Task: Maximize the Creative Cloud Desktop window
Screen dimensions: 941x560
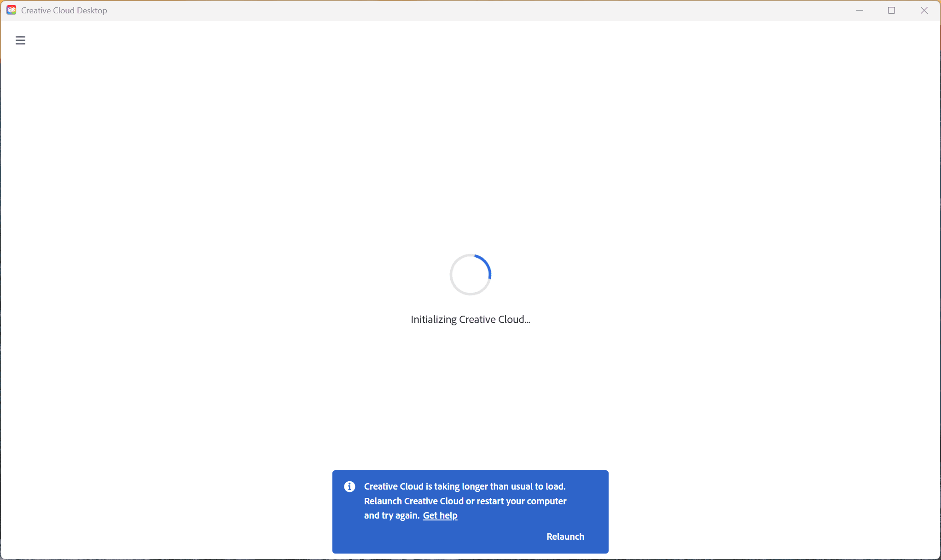Action: pos(891,10)
